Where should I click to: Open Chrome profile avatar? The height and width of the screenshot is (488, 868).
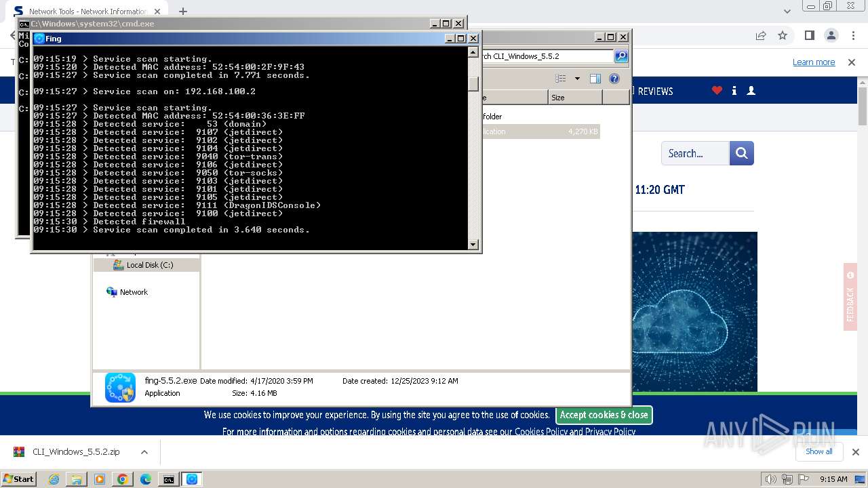coord(831,35)
